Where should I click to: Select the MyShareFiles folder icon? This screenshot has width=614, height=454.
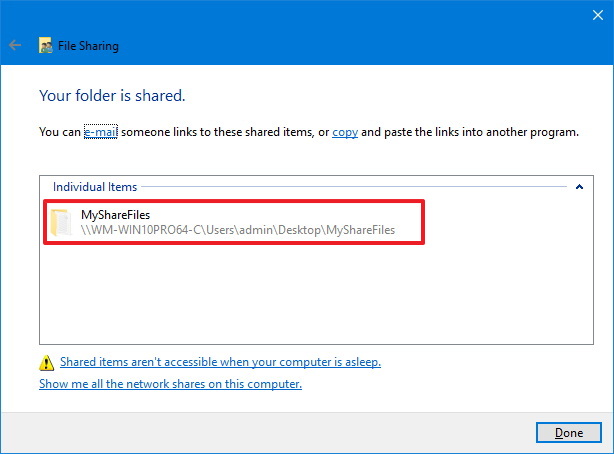click(x=61, y=222)
